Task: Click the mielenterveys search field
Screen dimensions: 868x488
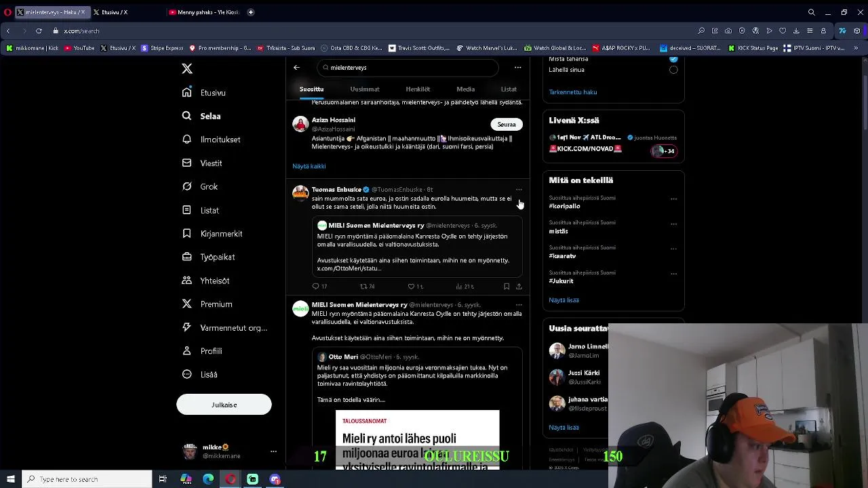Action: point(408,67)
